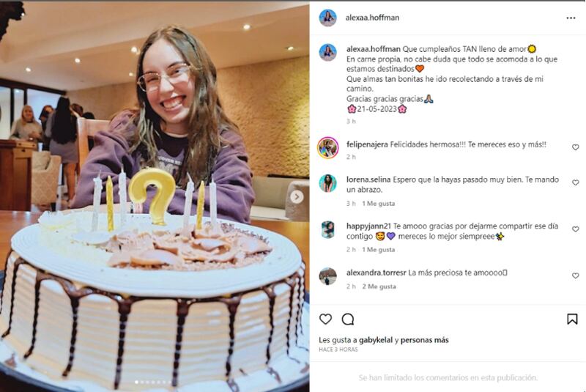Click the comment bubble icon
The height and width of the screenshot is (392, 586).
pyautogui.click(x=347, y=319)
